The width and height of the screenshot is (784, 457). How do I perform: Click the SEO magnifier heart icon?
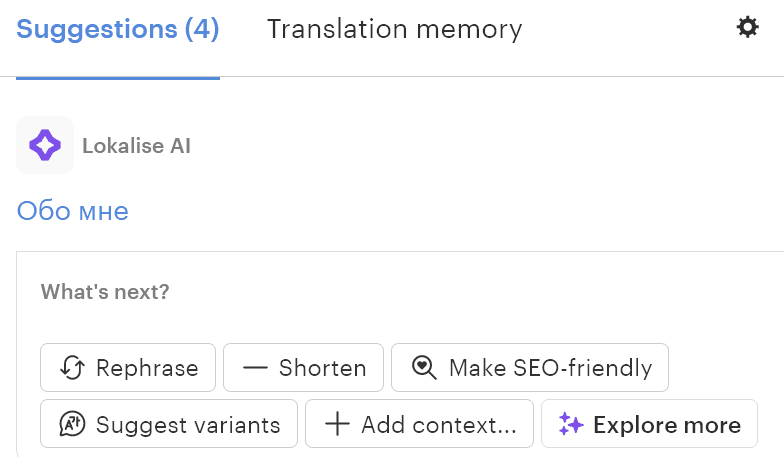coord(424,368)
